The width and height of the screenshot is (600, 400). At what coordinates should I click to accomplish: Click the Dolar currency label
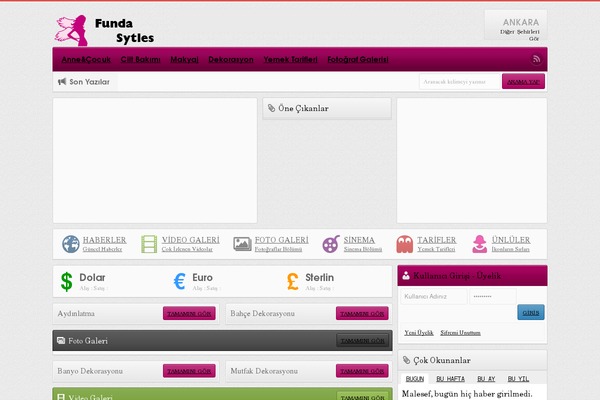[x=92, y=277]
